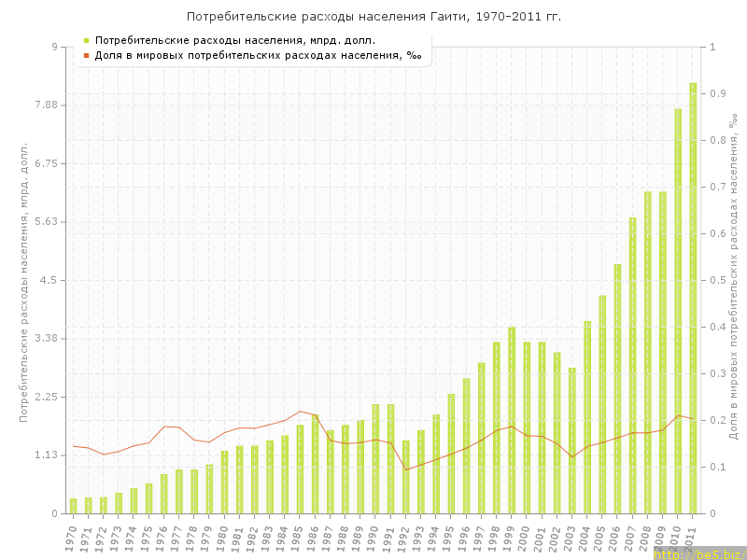Click the 0.9 value on right axis
This screenshot has width=747, height=560.
pyautogui.click(x=718, y=93)
